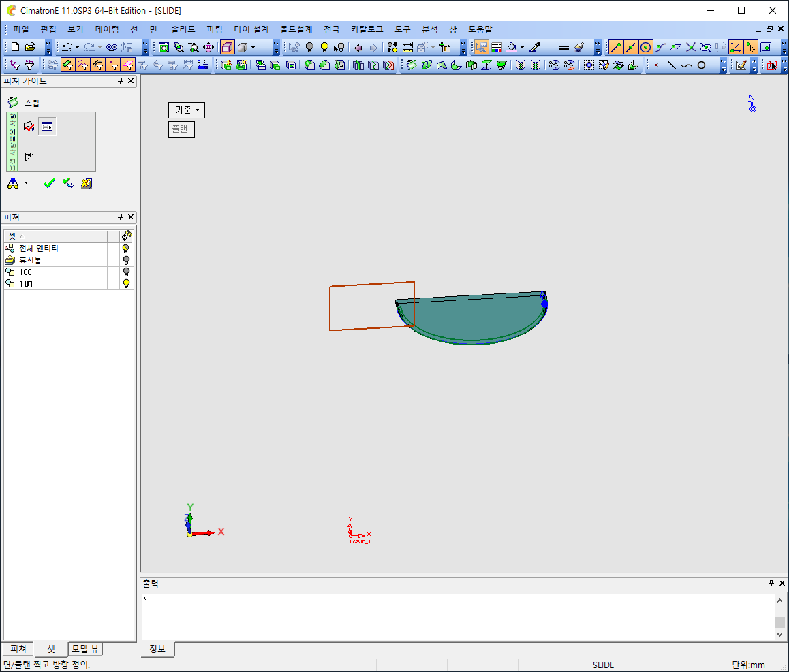Click the rotate/pan mouse view icon

coord(208,47)
